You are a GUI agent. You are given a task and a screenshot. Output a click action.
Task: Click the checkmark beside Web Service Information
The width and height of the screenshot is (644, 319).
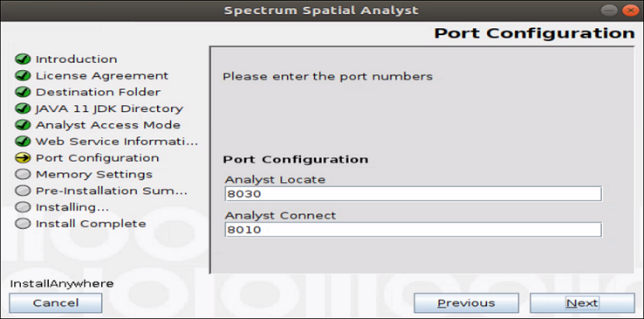click(x=23, y=142)
